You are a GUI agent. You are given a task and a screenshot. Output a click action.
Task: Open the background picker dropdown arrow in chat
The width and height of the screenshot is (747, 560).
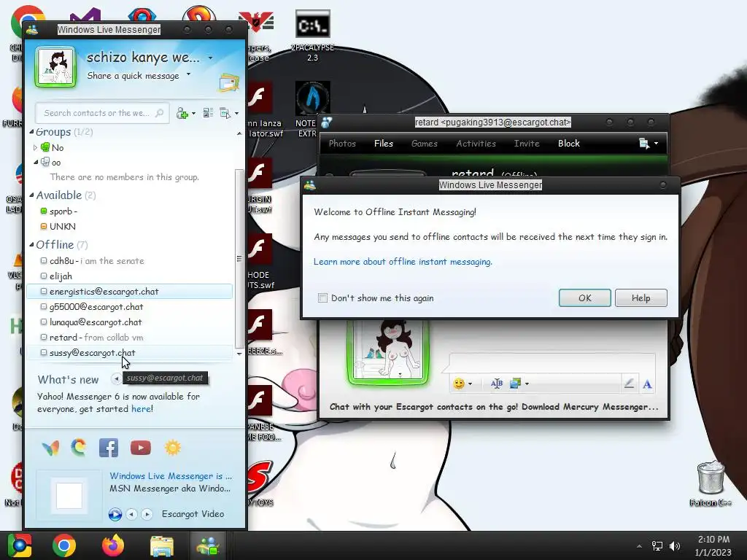point(527,384)
